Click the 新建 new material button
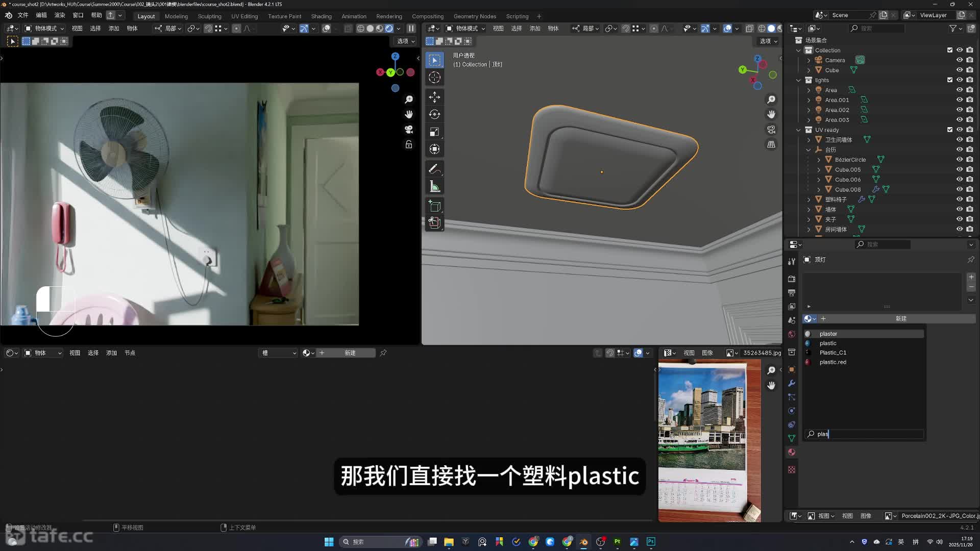Viewport: 980px width, 551px height. coord(900,318)
